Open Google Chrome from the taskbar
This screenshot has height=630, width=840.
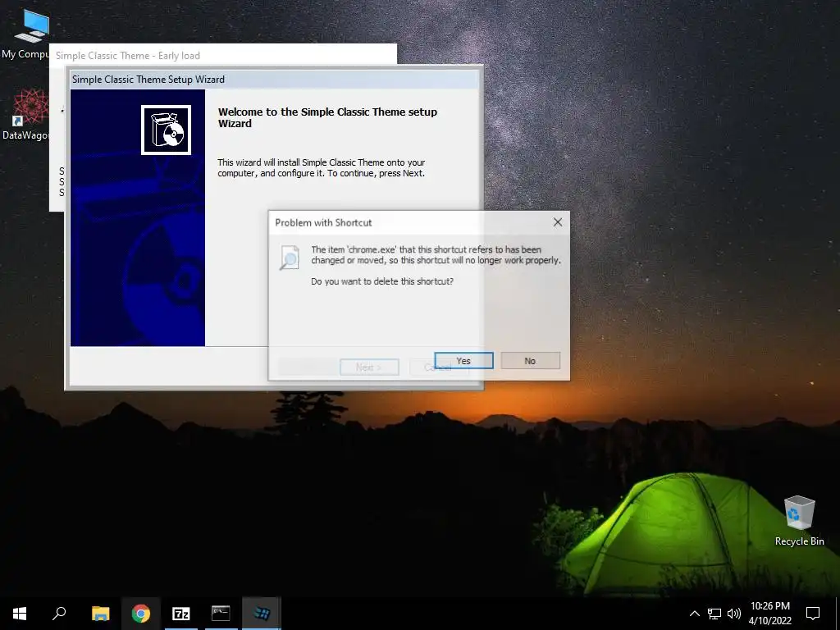[141, 614]
